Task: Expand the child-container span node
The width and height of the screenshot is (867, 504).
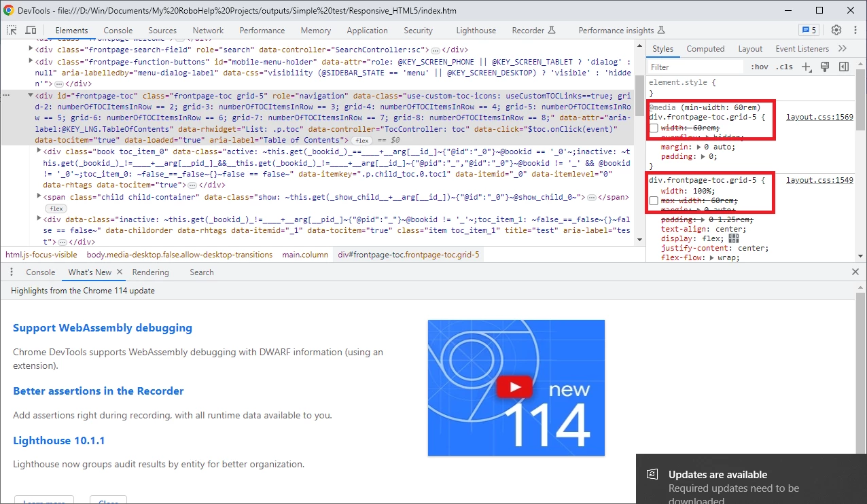Action: 39,196
